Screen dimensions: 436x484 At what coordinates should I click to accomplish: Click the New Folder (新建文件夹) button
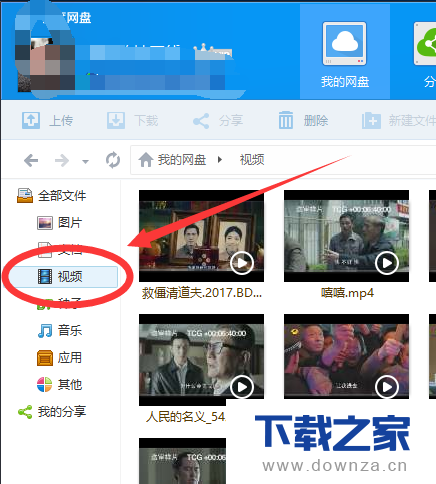point(399,120)
